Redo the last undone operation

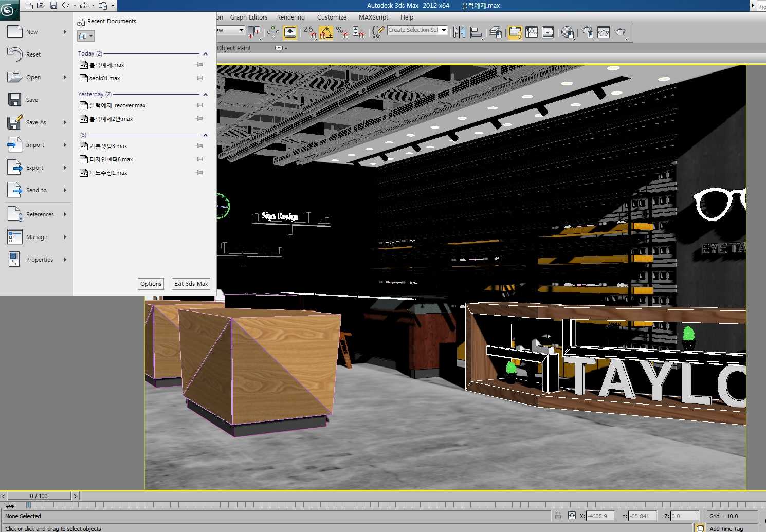84,6
